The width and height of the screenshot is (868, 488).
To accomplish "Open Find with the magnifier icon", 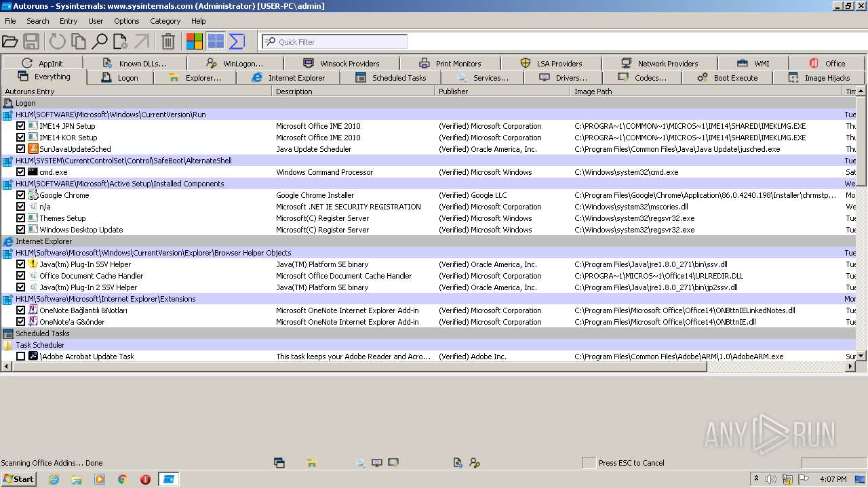I will tap(100, 42).
